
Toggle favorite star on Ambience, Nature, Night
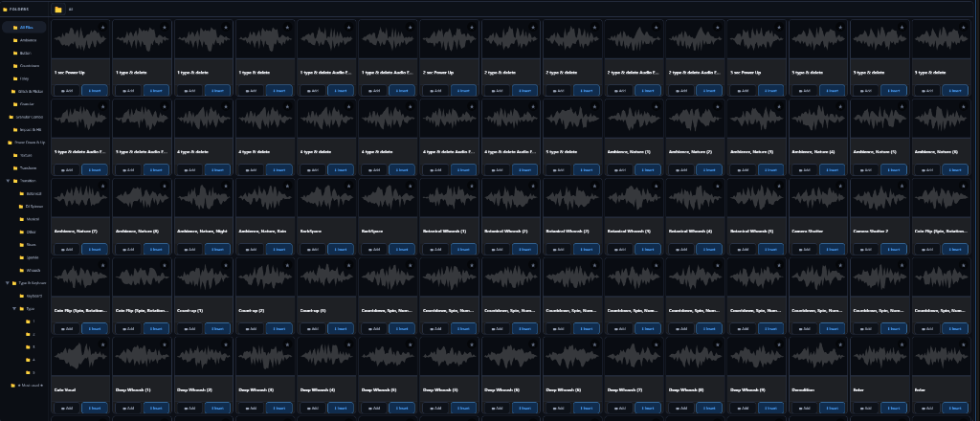[226, 186]
